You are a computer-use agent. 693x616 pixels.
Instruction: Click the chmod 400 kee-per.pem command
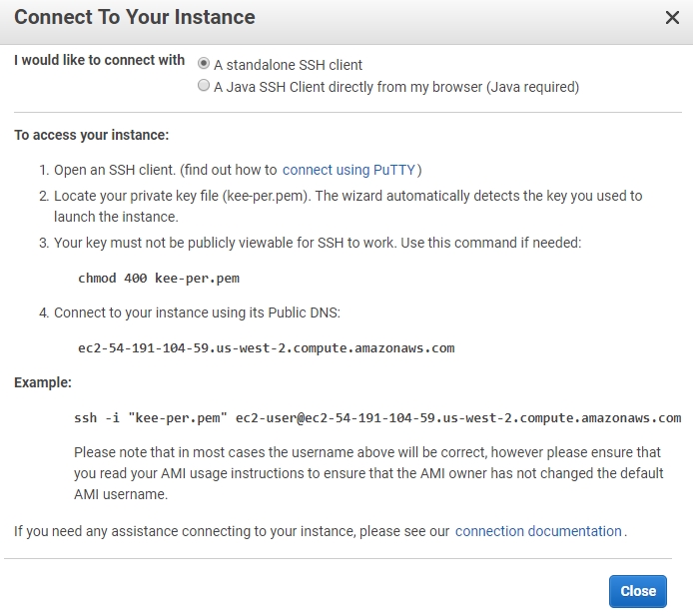pos(158,278)
